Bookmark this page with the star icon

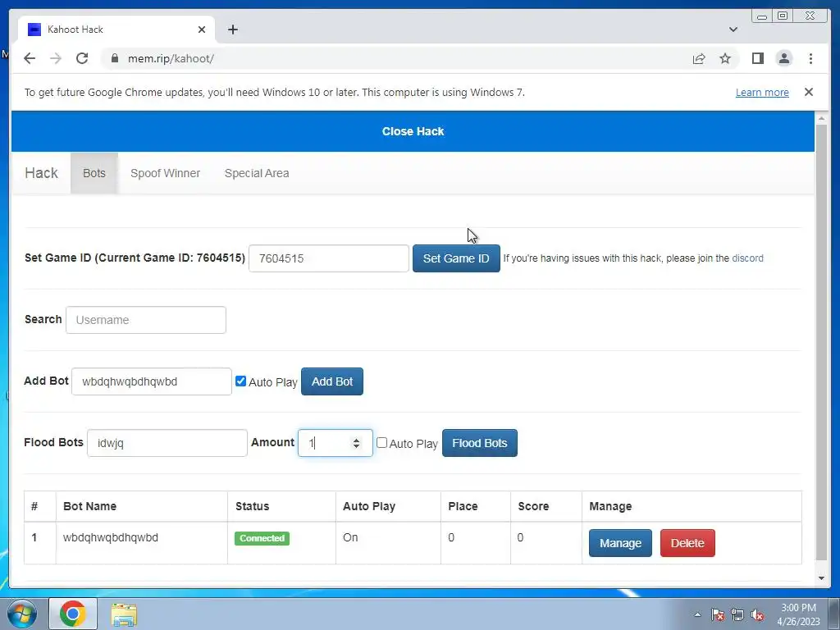[x=725, y=58]
